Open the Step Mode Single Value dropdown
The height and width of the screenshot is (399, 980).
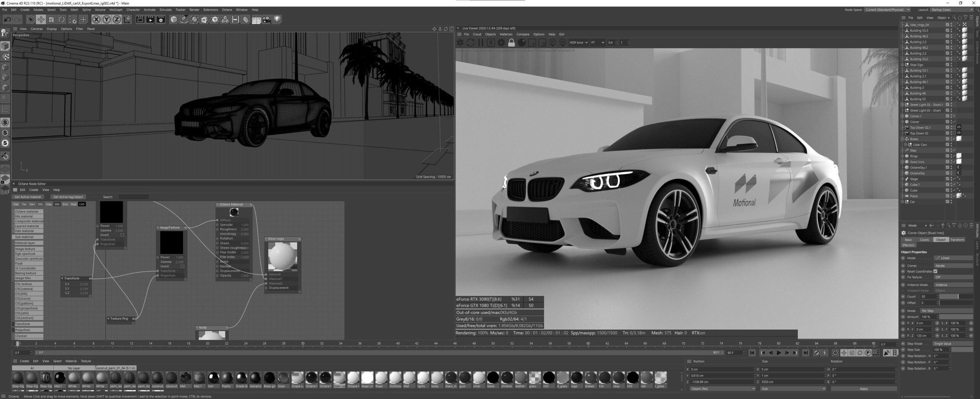(x=952, y=344)
